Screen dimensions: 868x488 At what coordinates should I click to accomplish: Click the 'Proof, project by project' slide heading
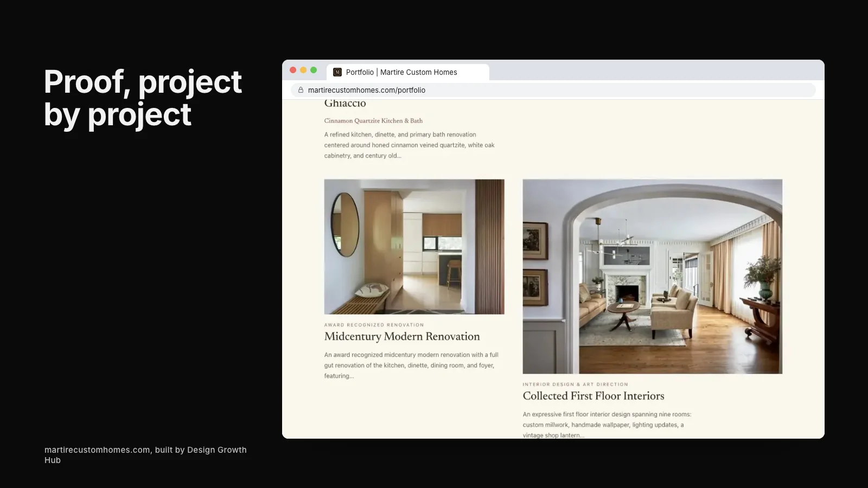[143, 99]
